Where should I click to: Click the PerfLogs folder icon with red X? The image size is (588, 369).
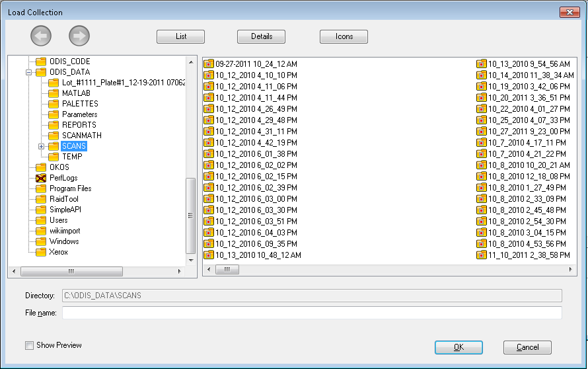41,178
